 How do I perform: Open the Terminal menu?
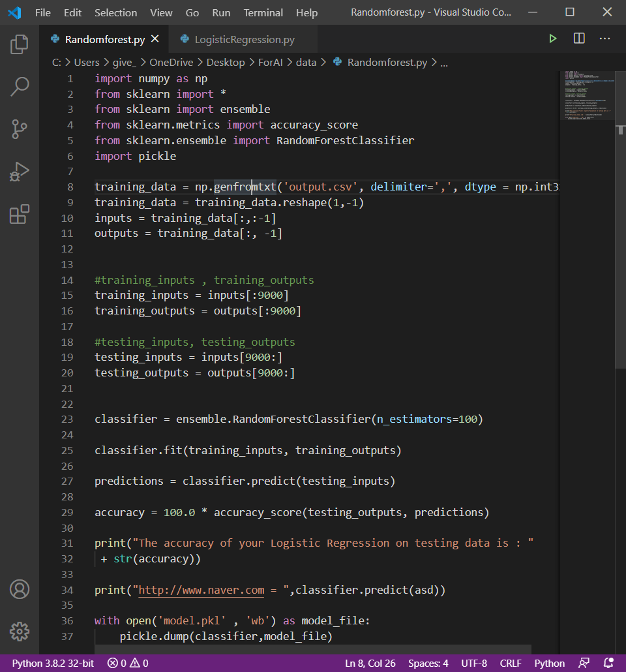263,12
